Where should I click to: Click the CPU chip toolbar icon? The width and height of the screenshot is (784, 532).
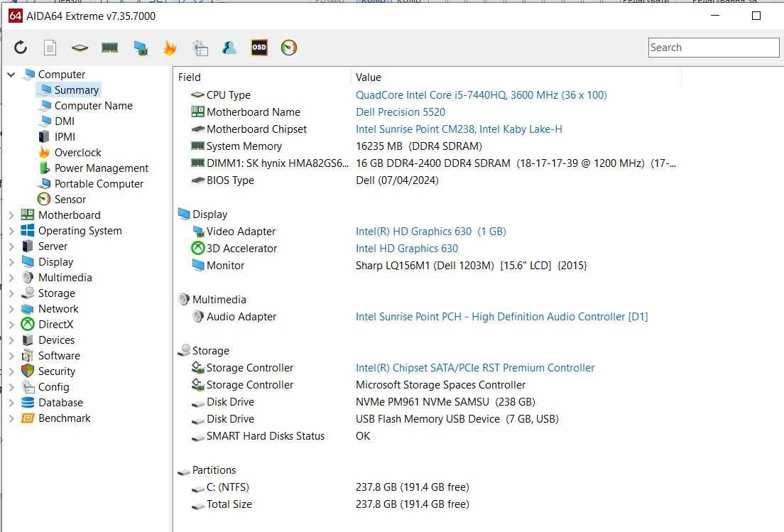click(80, 48)
